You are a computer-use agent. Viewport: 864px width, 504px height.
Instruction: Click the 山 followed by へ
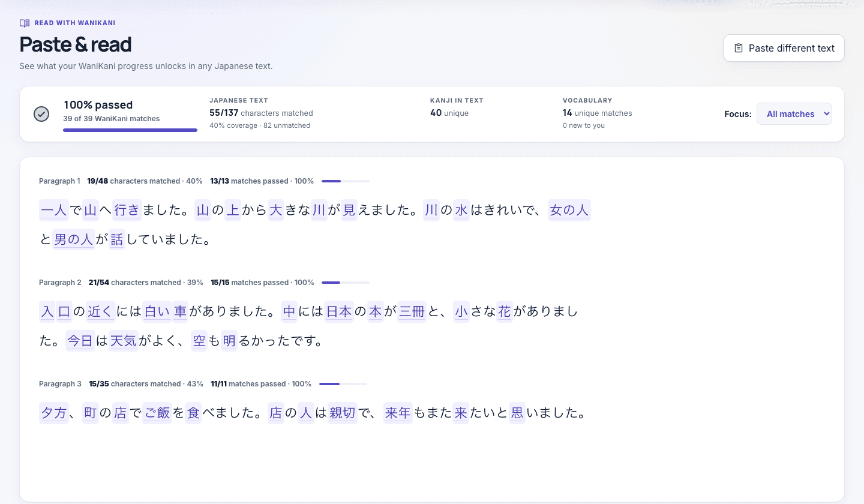pyautogui.click(x=91, y=210)
